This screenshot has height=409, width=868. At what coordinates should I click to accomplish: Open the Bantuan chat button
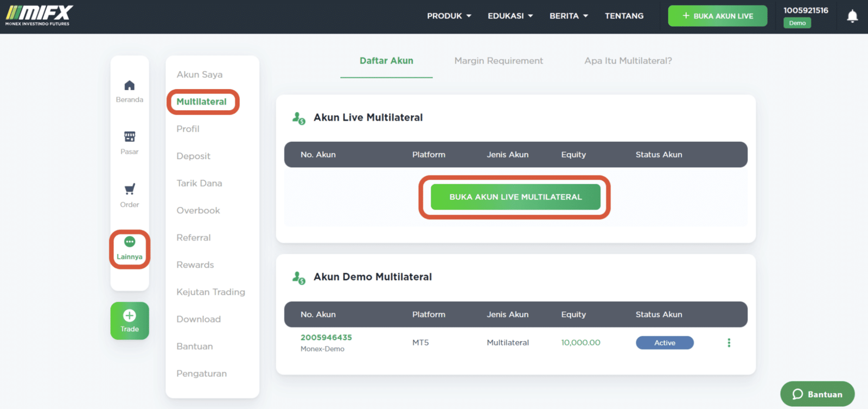click(x=818, y=394)
